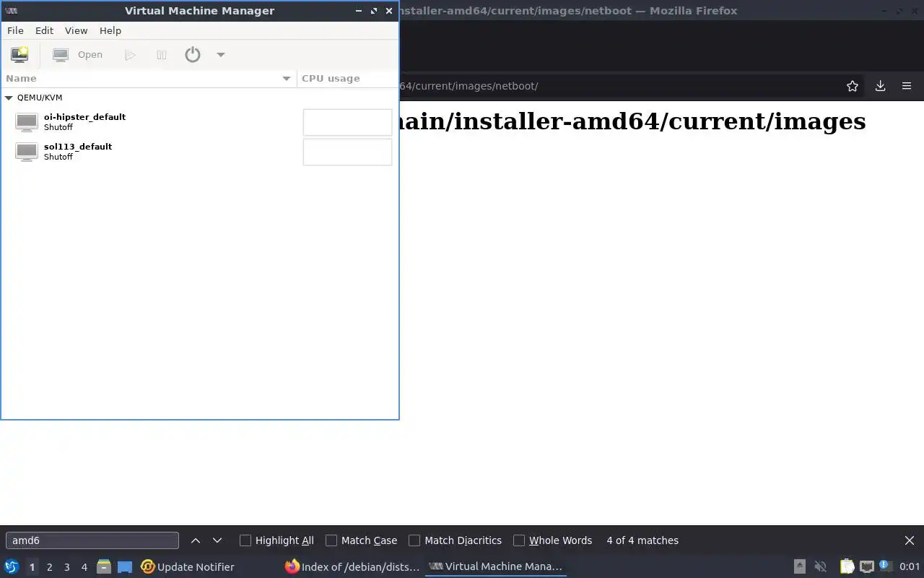
Task: Click the find bar search field
Action: (92, 540)
